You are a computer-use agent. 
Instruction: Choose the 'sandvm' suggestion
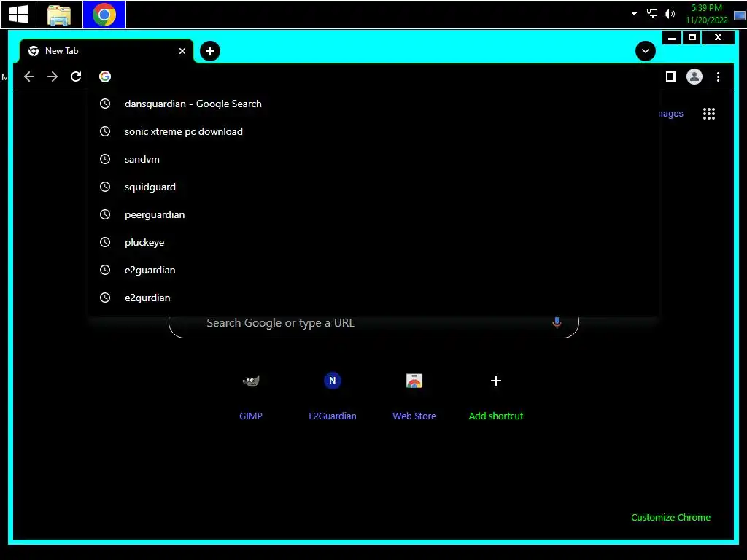(373, 159)
